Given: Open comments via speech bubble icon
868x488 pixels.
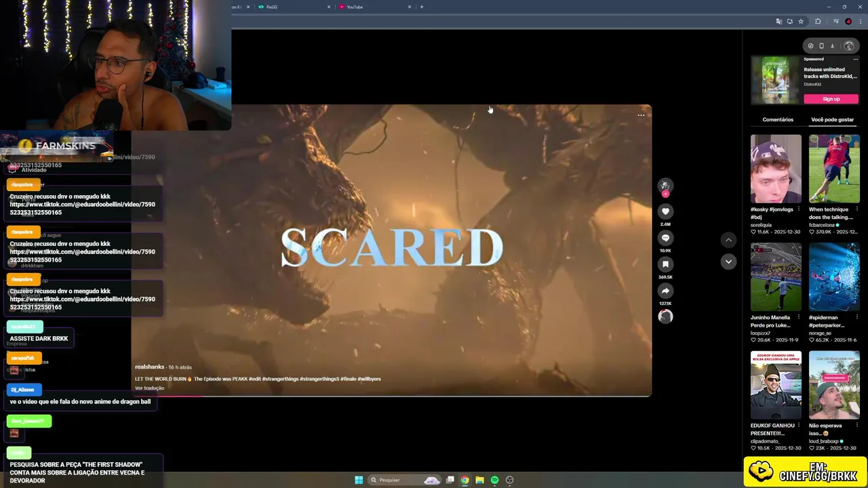Looking at the screenshot, I should point(665,238).
